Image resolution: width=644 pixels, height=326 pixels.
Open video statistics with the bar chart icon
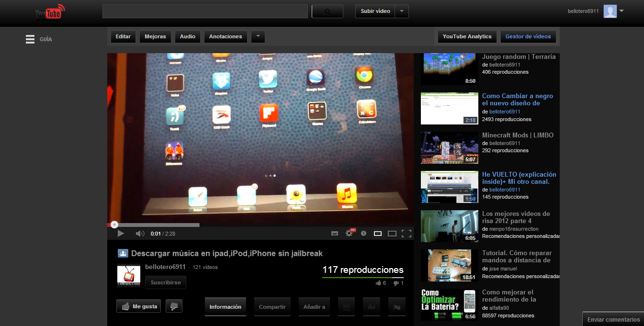coord(372,306)
